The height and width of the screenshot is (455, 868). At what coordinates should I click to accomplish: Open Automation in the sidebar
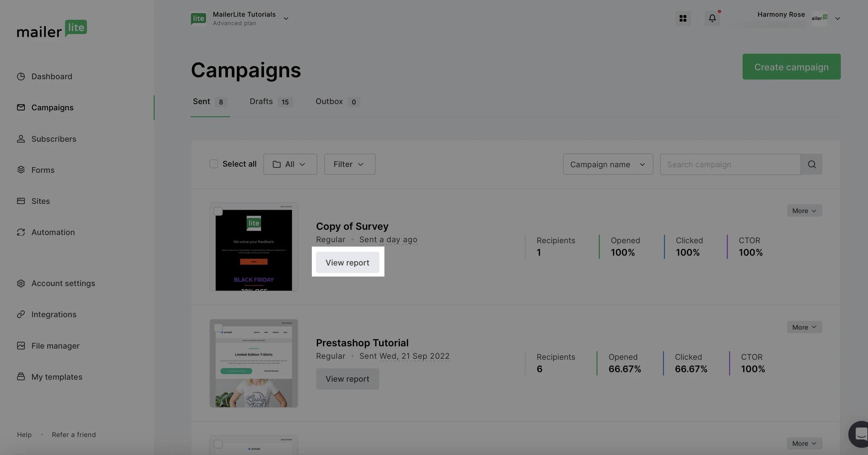46,232
